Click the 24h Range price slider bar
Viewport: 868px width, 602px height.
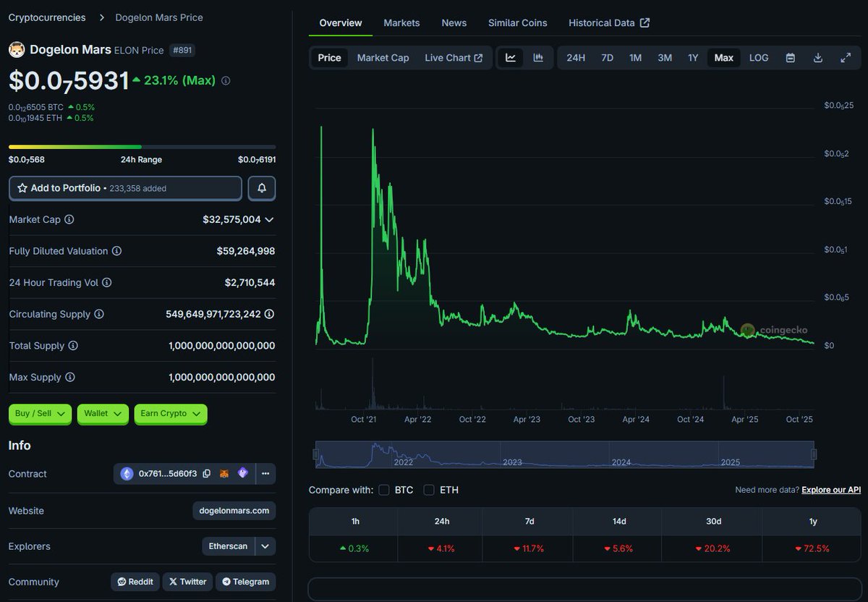coord(141,145)
